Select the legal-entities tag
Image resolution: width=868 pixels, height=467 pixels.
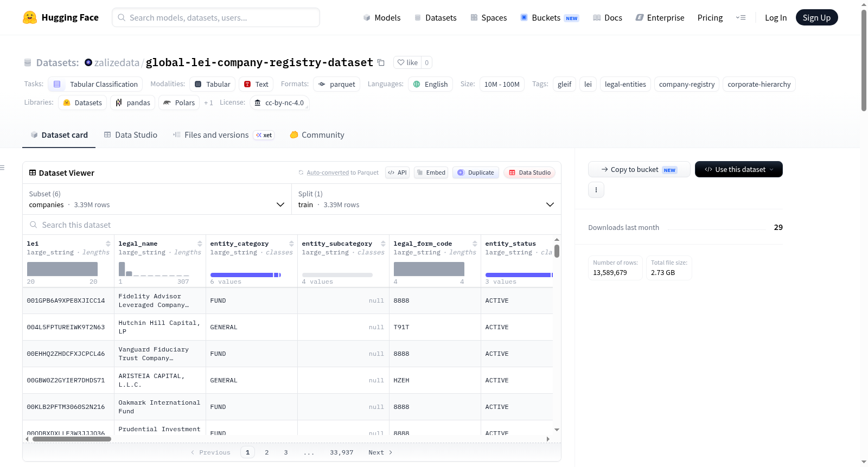point(625,84)
